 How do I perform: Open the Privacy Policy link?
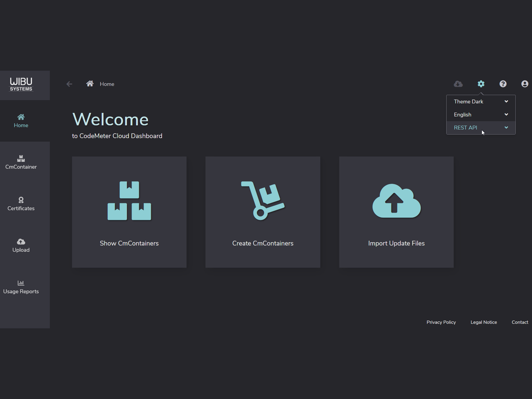[x=441, y=322]
